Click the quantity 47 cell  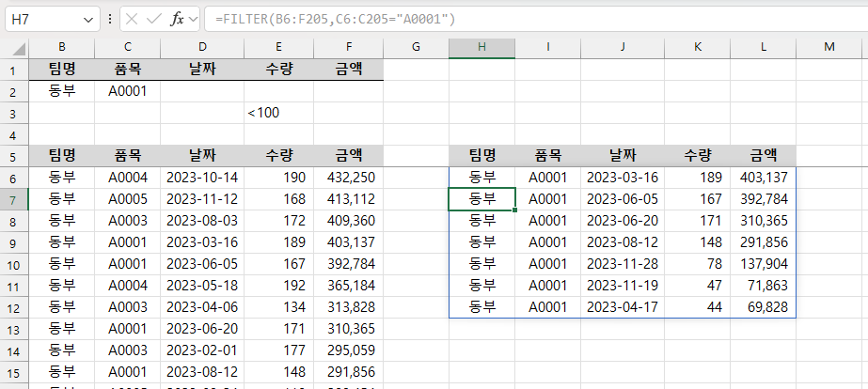[x=697, y=286]
